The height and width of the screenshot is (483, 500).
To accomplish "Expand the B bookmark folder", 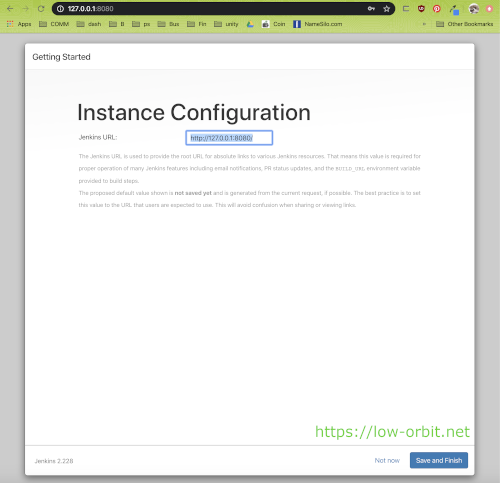I will 117,24.
